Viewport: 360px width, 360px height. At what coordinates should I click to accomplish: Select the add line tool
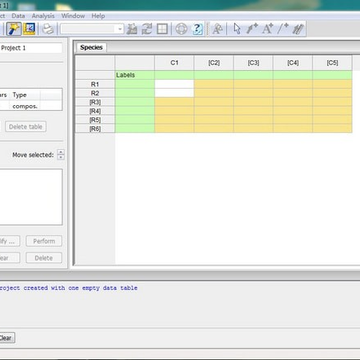point(283,29)
